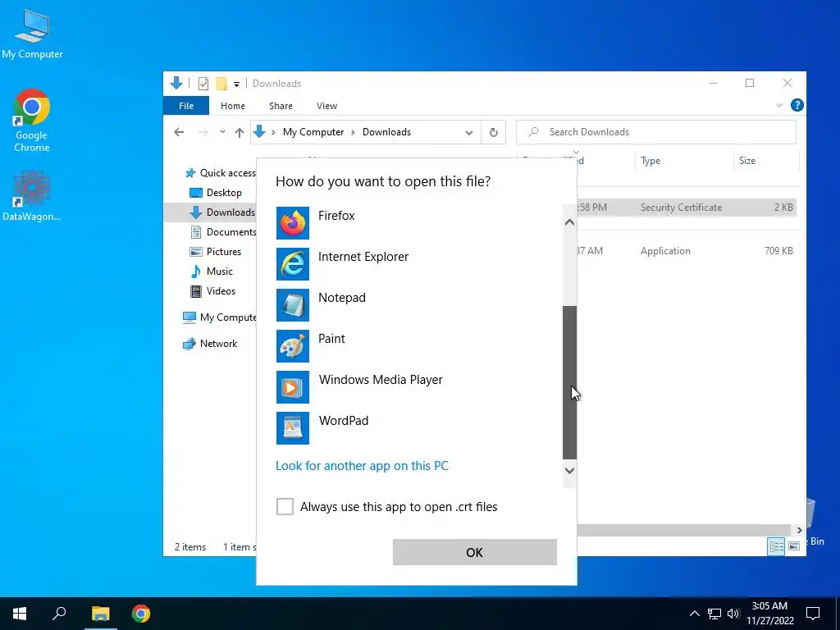
Task: Open the View ribbon tab
Action: point(326,106)
